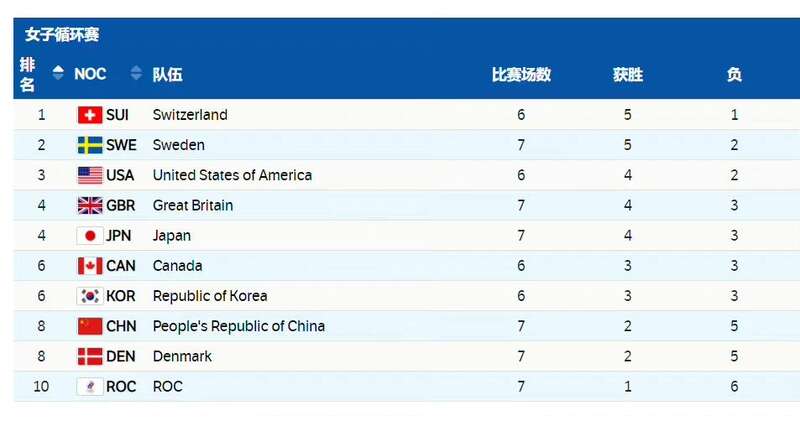Click the Canada flag icon
The width and height of the screenshot is (800, 426).
tap(90, 266)
